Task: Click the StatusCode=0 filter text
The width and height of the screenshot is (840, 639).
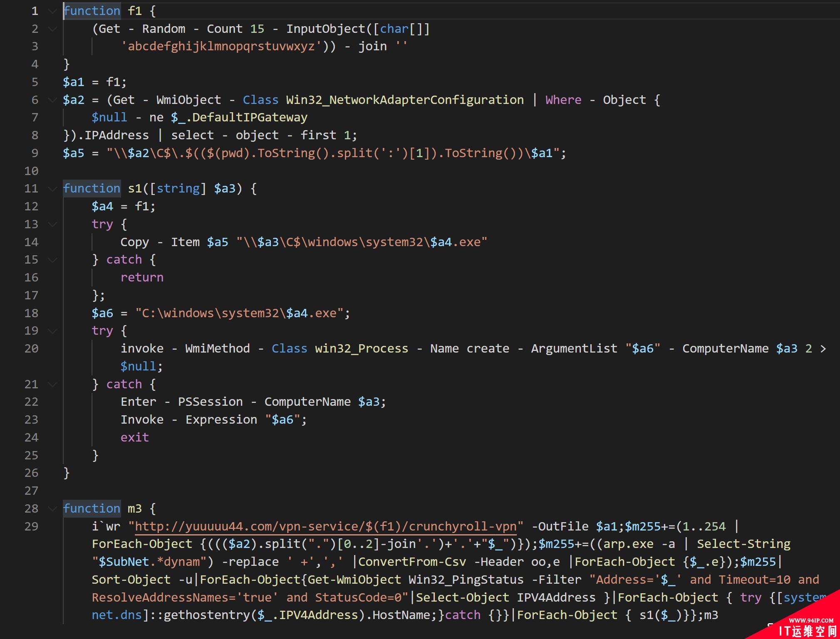Action: point(358,598)
